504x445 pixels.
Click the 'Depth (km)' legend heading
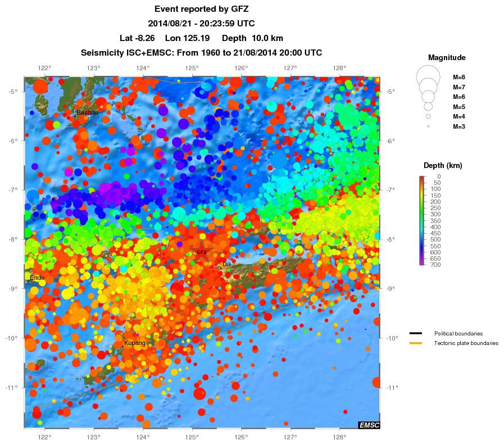[x=443, y=166]
